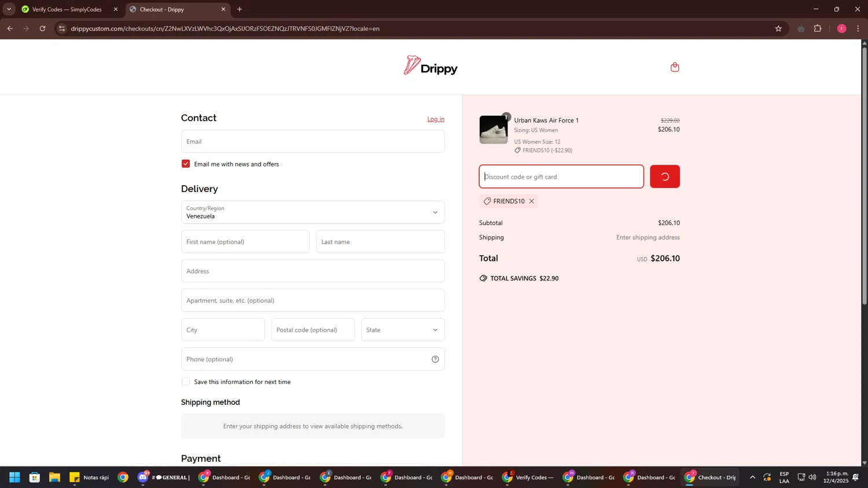Click the Postal code (optional) field
The width and height of the screenshot is (868, 488).
(x=312, y=330)
